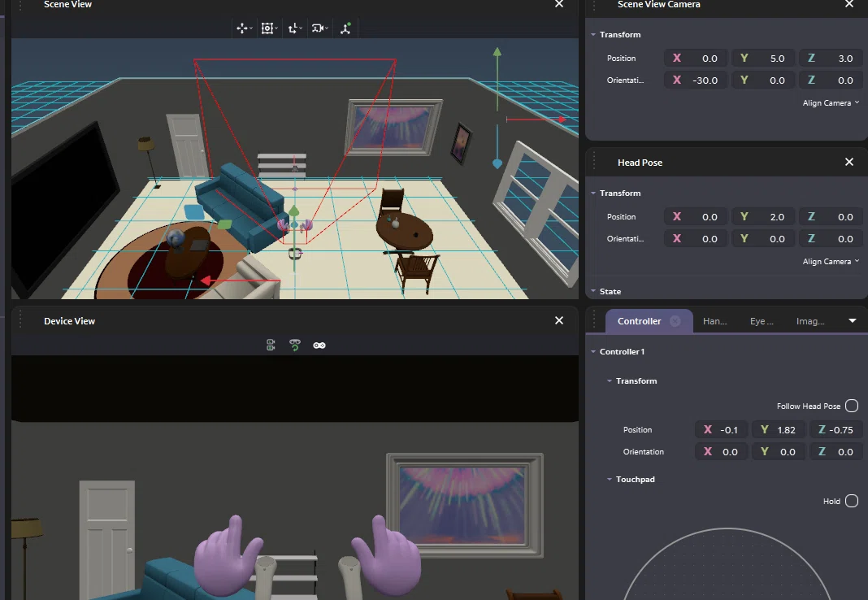Click the scene camera view icon
868x600 pixels.
click(x=317, y=28)
